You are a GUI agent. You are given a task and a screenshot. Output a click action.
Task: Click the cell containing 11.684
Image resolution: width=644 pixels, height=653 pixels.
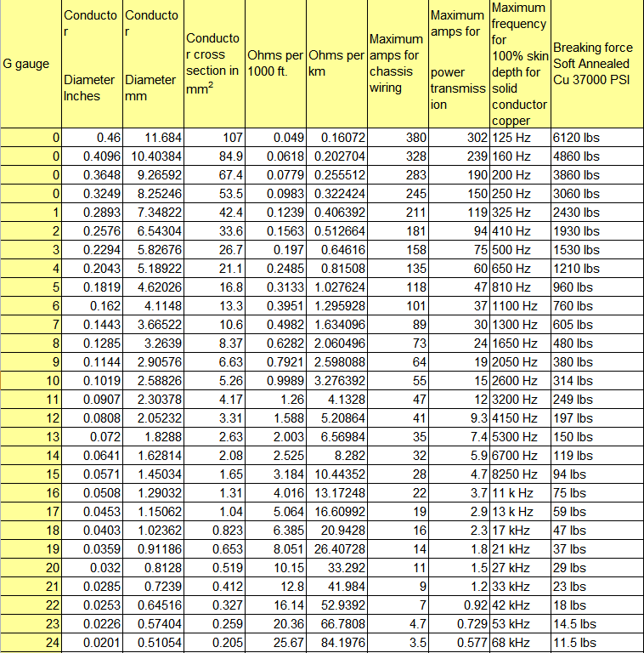tap(153, 138)
